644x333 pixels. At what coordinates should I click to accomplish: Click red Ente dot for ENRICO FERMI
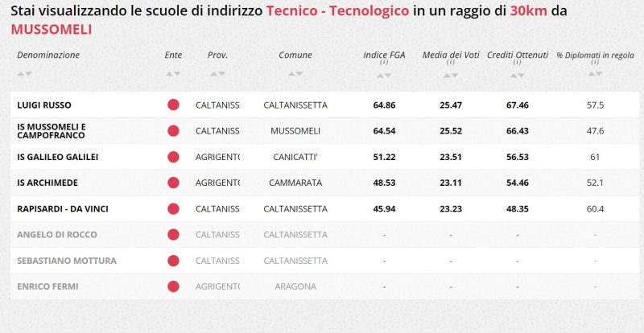click(x=173, y=286)
